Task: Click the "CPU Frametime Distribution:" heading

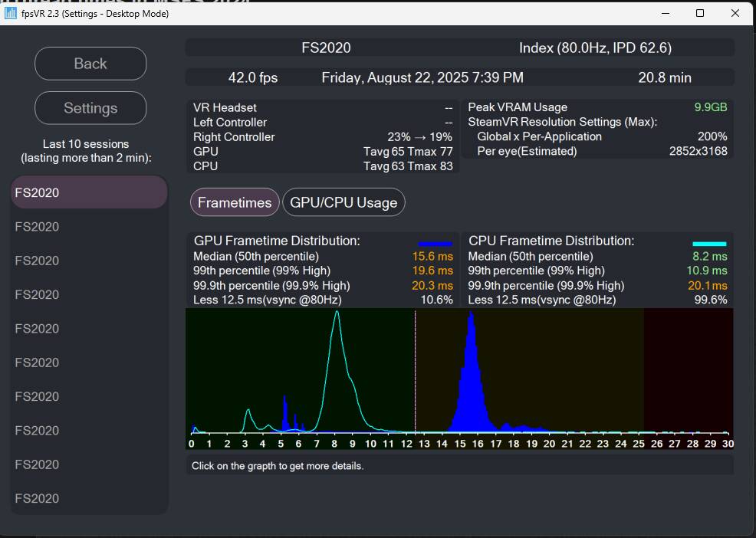Action: point(551,241)
